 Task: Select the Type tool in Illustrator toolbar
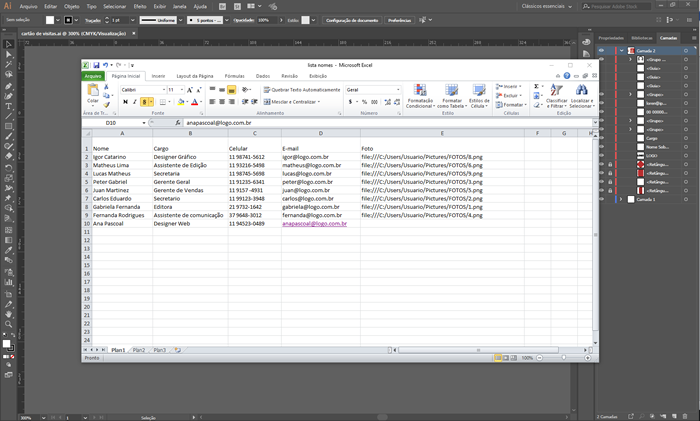(x=8, y=106)
